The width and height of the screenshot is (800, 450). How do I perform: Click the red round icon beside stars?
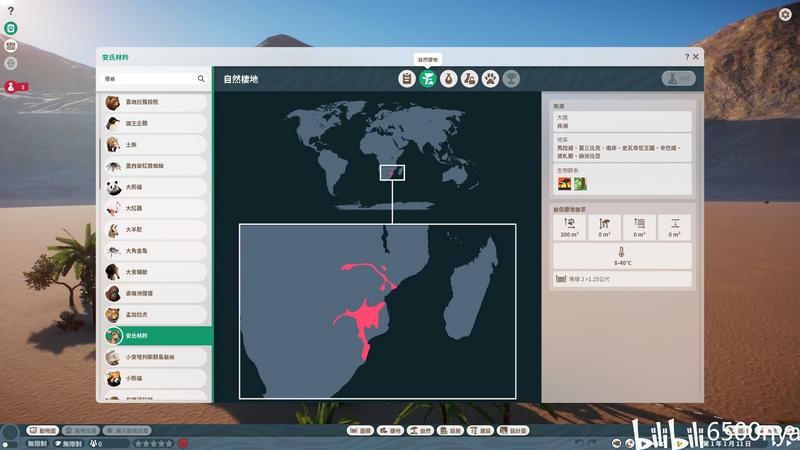point(183,443)
